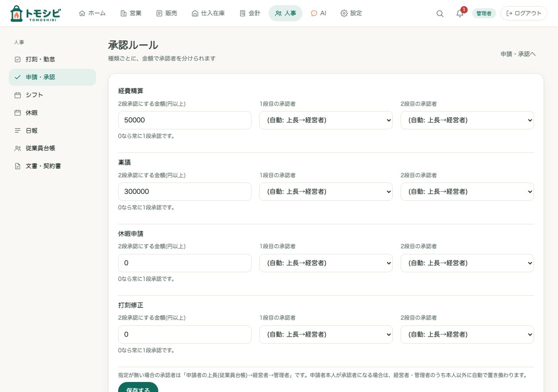Click the 打刻・勤怠 sidebar icon
This screenshot has height=392, width=558.
point(17,59)
